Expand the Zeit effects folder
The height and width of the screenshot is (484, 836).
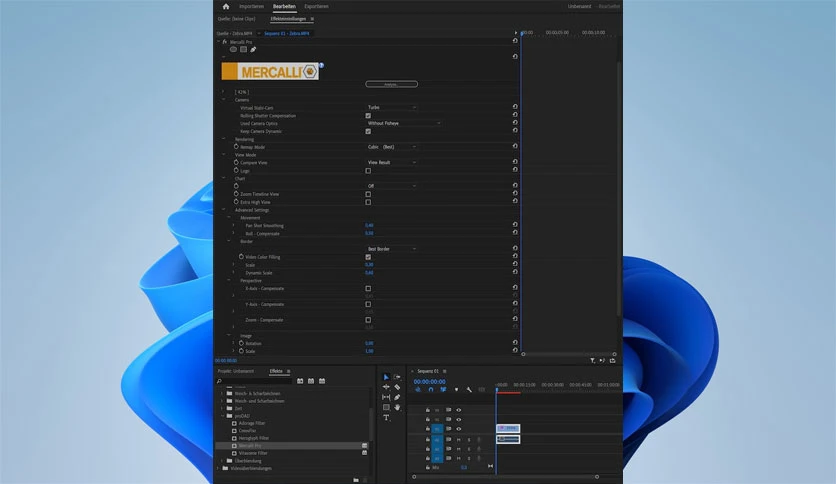click(222, 408)
